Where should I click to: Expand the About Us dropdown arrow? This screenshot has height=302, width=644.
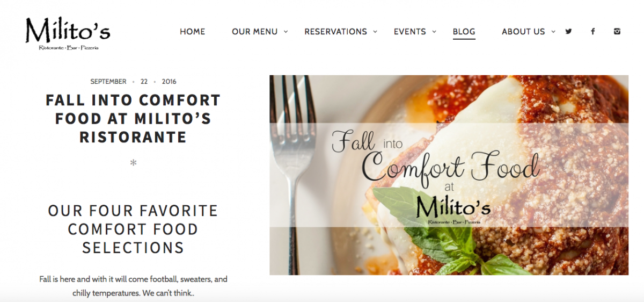pos(553,32)
